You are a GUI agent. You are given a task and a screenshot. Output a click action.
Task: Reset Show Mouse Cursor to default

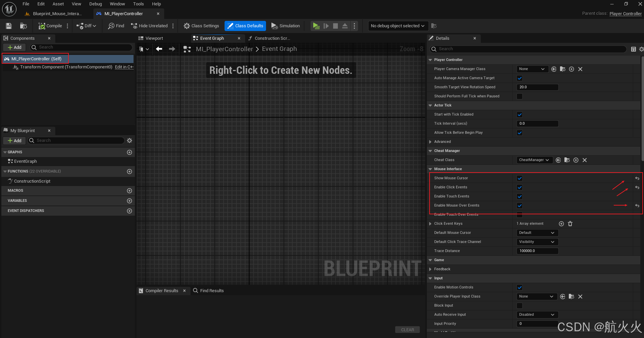(x=637, y=178)
